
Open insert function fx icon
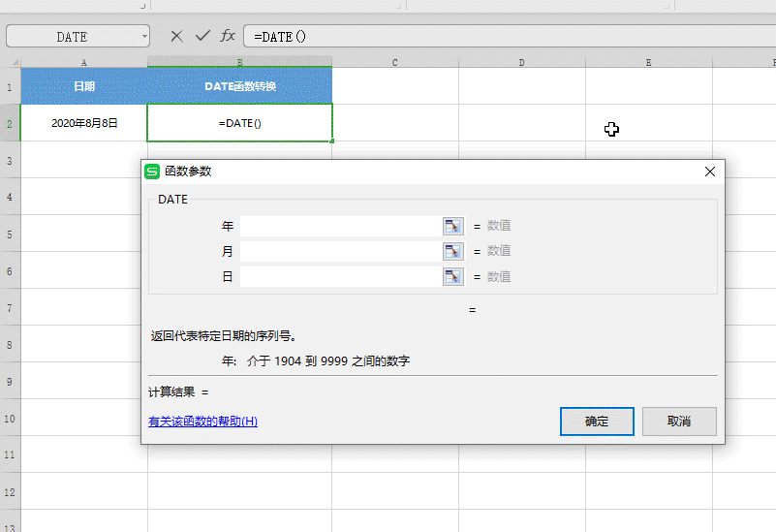(228, 36)
